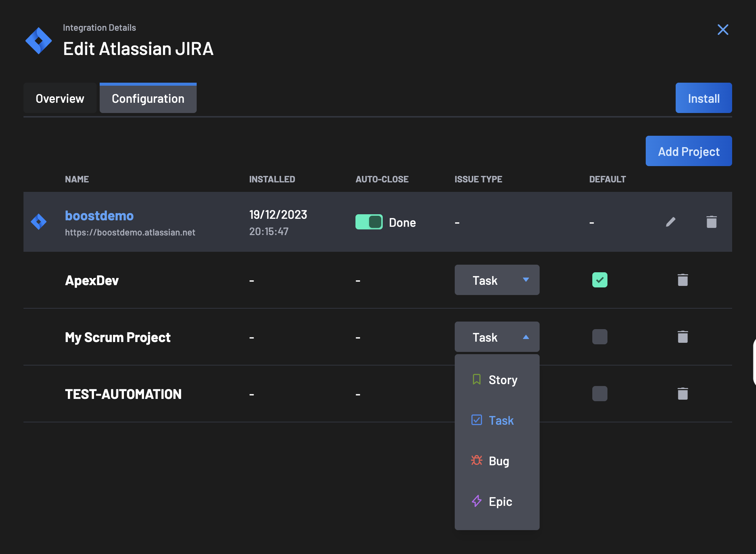Choose Bug in the issue type list

497,461
